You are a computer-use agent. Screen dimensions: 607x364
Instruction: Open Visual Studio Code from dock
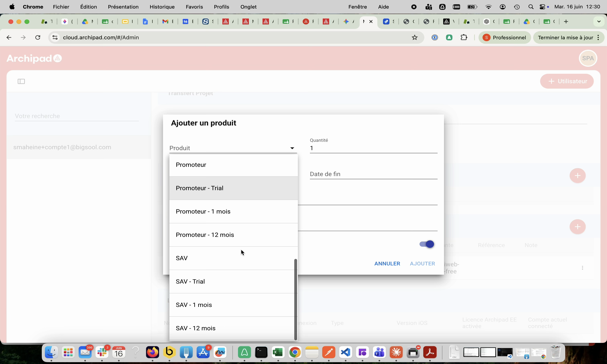pos(346,353)
